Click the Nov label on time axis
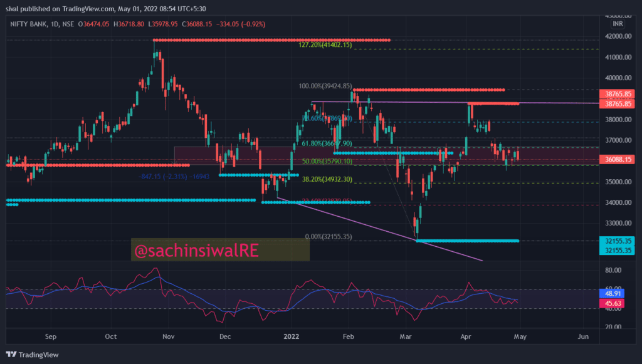This screenshot has width=642, height=364. (168, 336)
